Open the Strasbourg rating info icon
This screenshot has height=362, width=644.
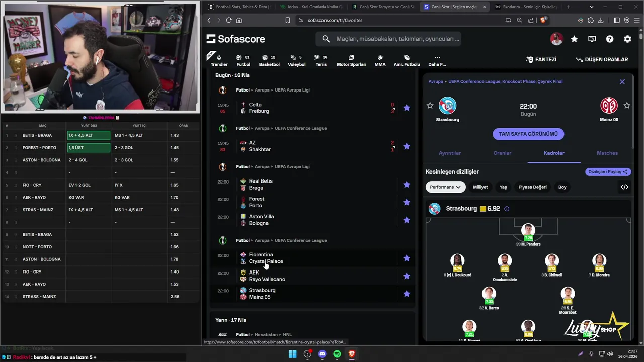507,209
